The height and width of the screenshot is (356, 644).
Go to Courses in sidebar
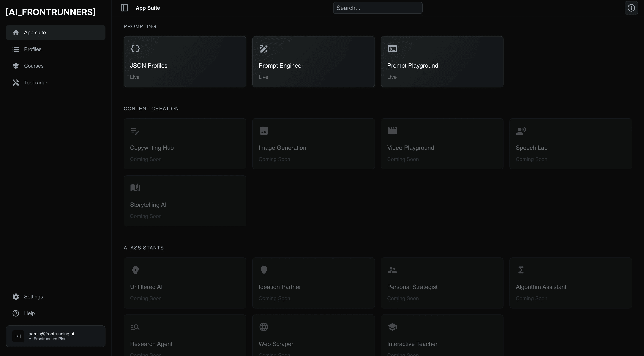pyautogui.click(x=56, y=66)
